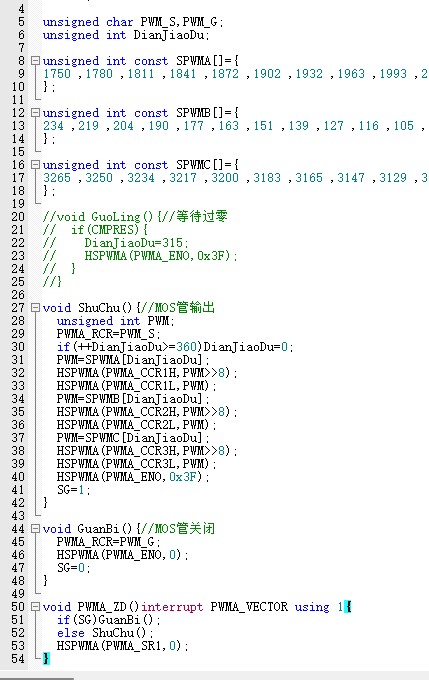The image size is (429, 680).
Task: Click the value 3217 in SPWMC
Action: [183, 178]
